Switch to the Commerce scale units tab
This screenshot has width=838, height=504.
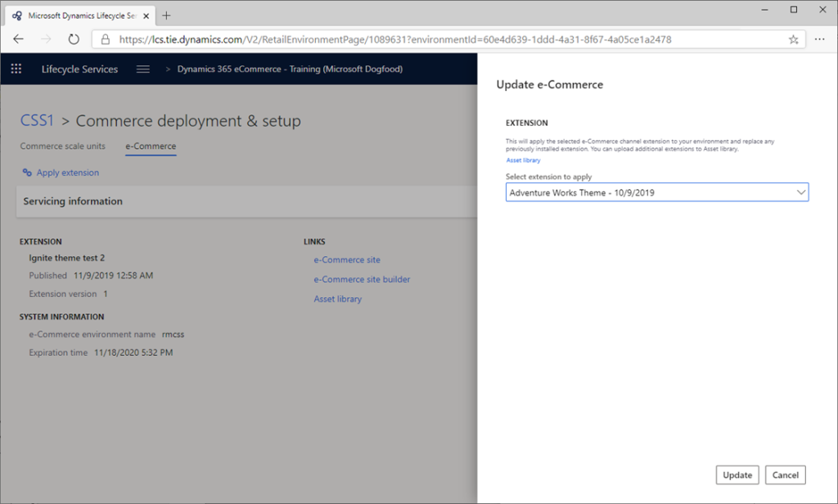(62, 146)
